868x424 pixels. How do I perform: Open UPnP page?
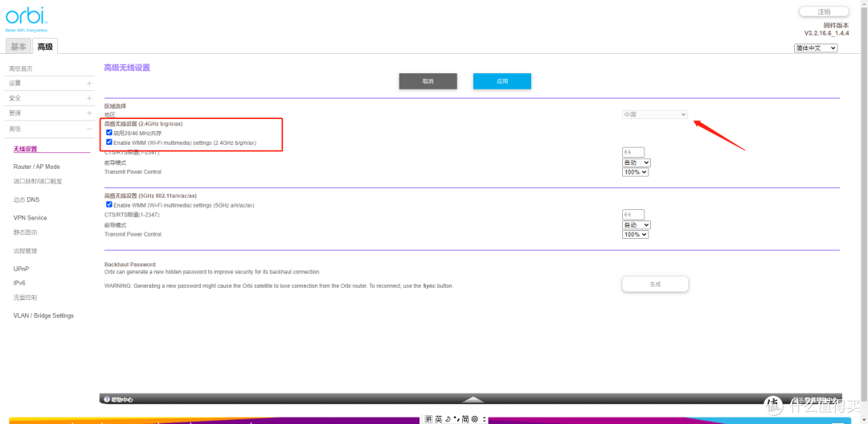click(21, 269)
